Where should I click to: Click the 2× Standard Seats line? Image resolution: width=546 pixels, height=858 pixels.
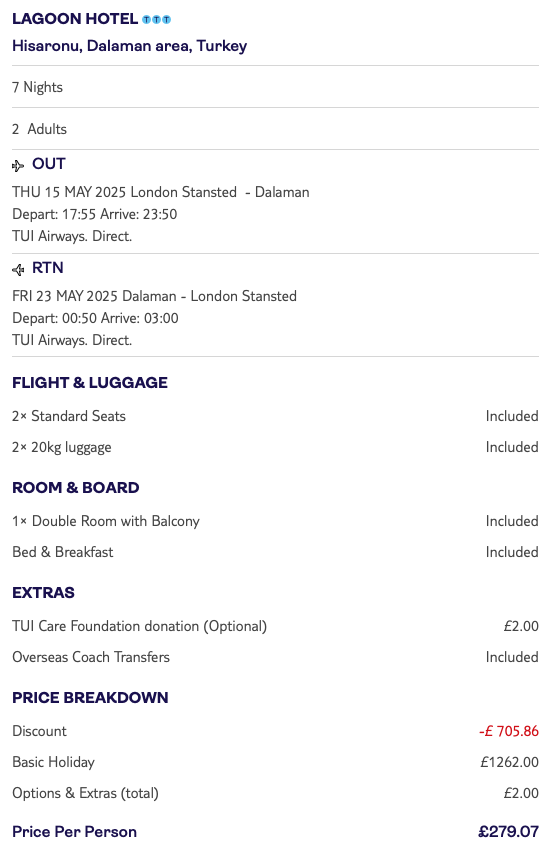click(275, 416)
